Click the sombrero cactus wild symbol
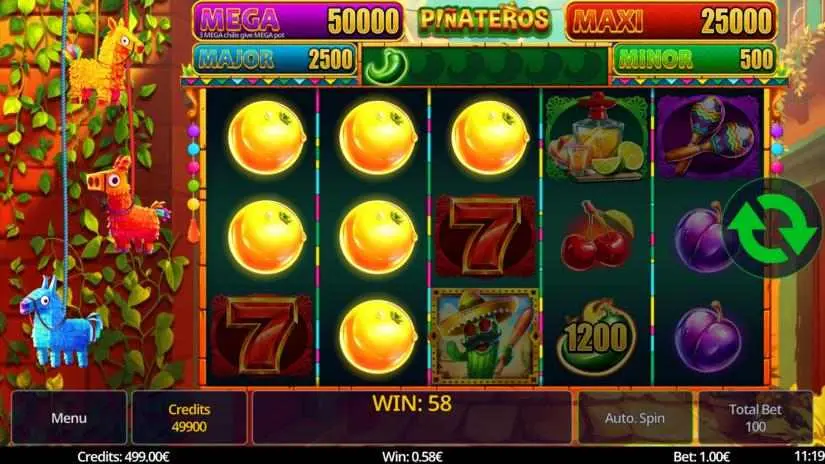Viewport: 825px width, 464px height. [485, 336]
